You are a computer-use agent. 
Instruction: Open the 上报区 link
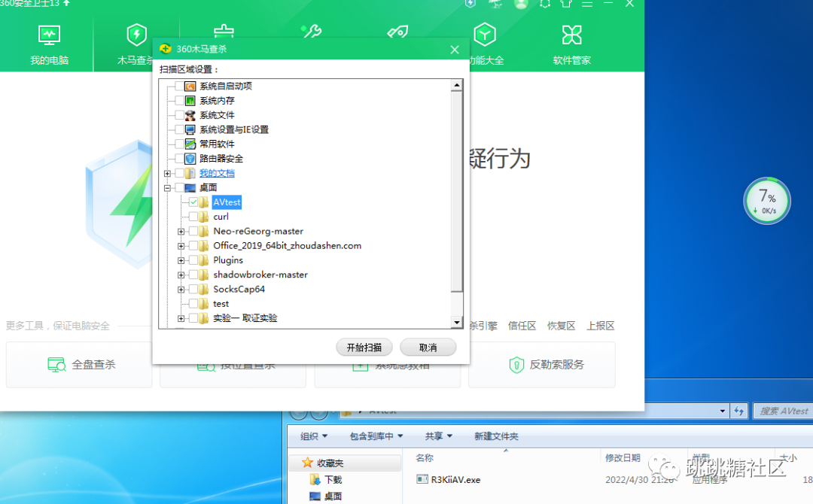(x=601, y=326)
